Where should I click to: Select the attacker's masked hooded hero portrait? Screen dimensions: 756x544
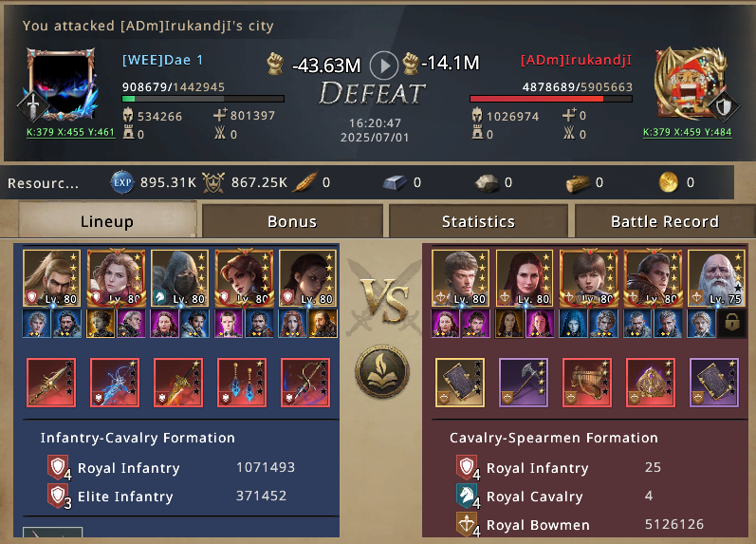[179, 278]
